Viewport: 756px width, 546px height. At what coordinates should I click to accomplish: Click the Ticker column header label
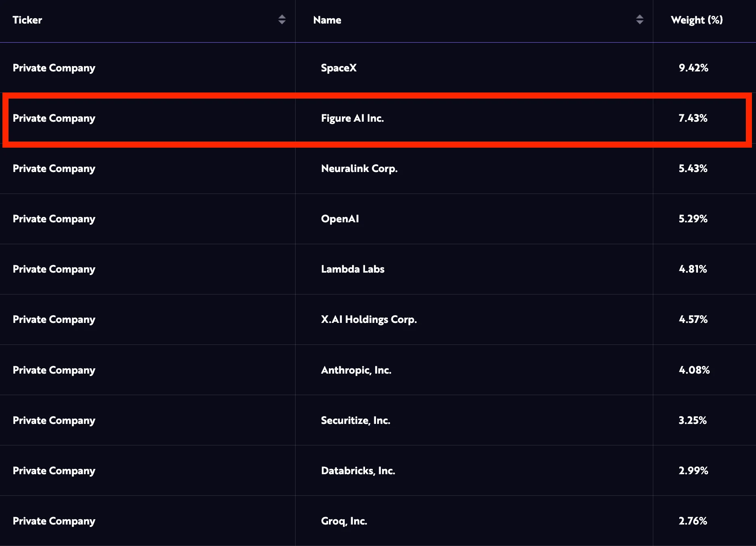pos(27,20)
